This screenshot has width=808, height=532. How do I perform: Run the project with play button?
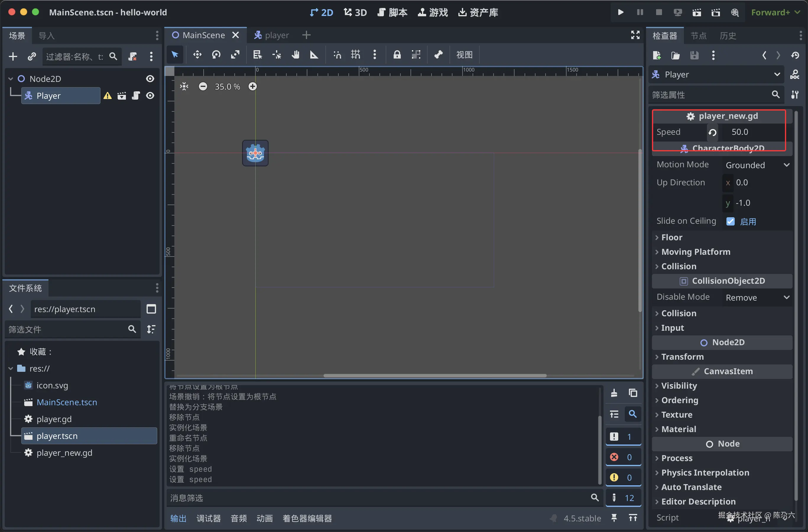click(621, 13)
